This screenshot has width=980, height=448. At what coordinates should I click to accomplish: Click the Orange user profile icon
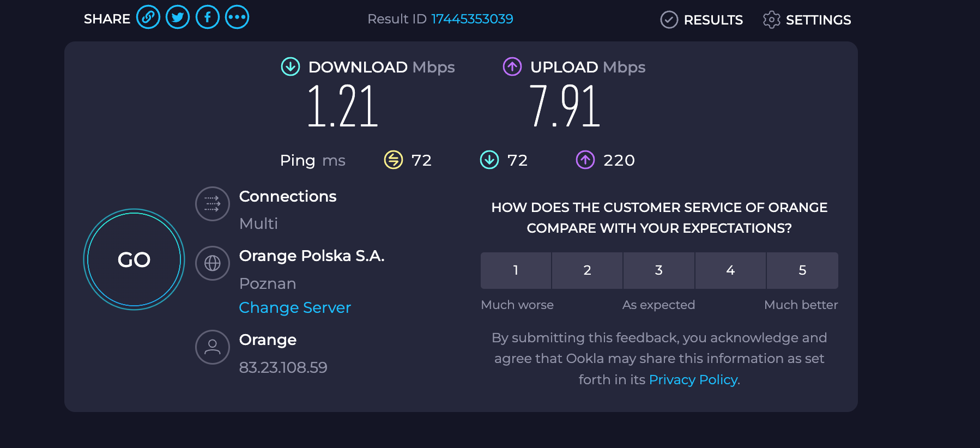coord(213,347)
